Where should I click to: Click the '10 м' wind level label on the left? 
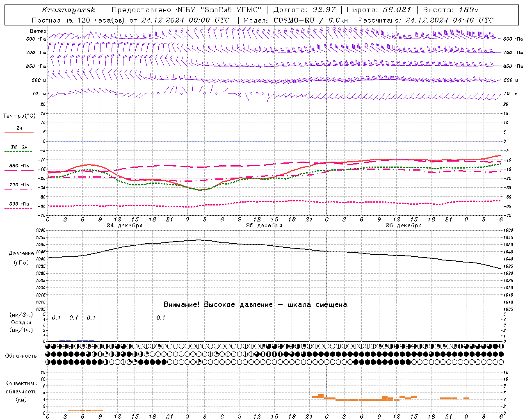(x=39, y=94)
